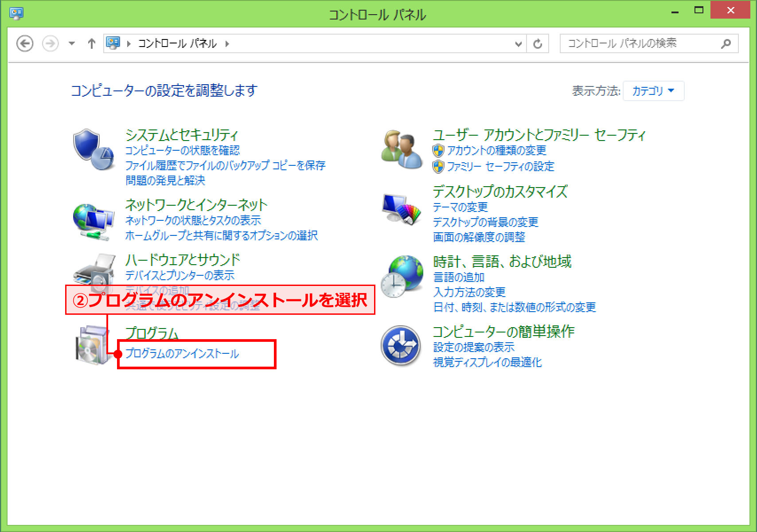Expand the arrow after コントロール パネル breadcrumb

click(x=227, y=43)
